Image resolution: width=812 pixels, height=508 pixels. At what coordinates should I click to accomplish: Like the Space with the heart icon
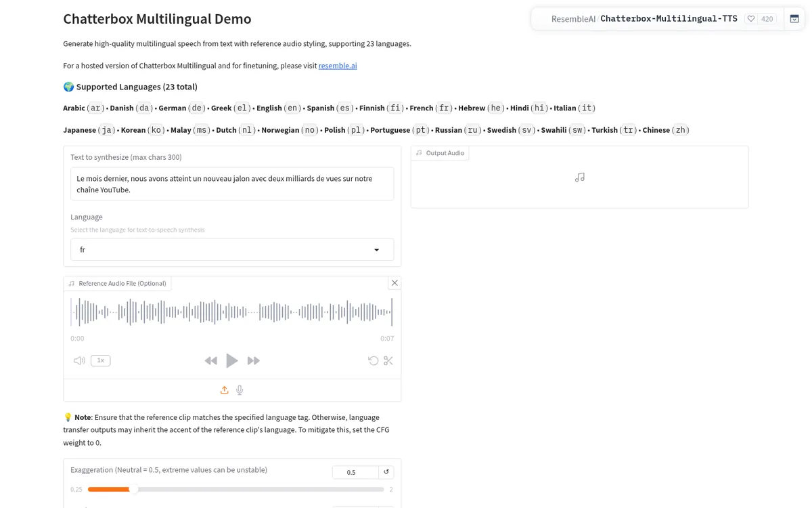(x=751, y=19)
